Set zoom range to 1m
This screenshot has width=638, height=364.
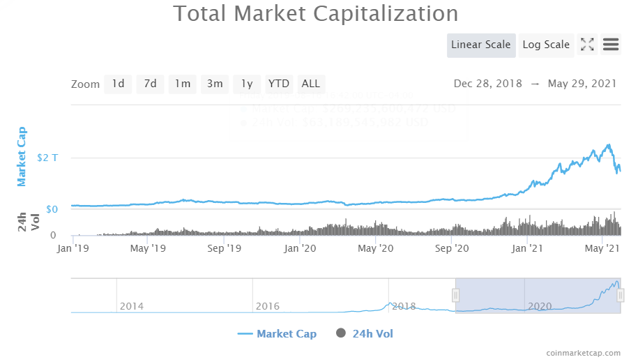(182, 84)
